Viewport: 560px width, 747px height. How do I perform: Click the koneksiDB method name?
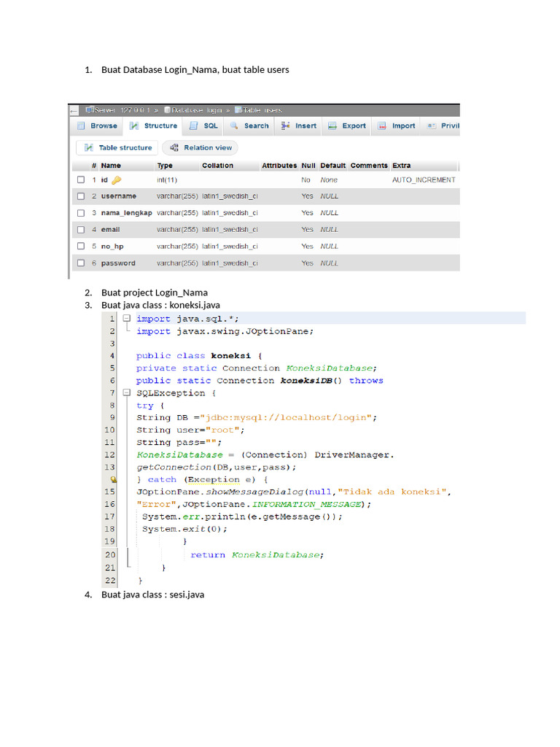click(306, 380)
